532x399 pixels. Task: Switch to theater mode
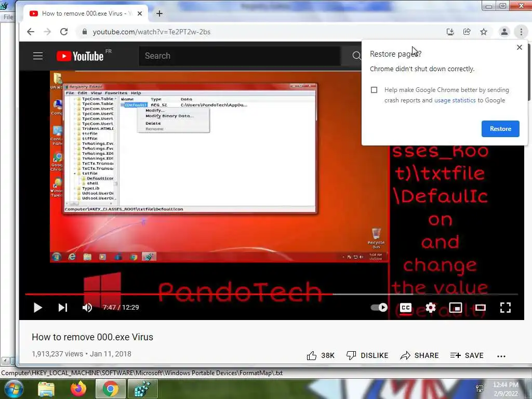481,308
